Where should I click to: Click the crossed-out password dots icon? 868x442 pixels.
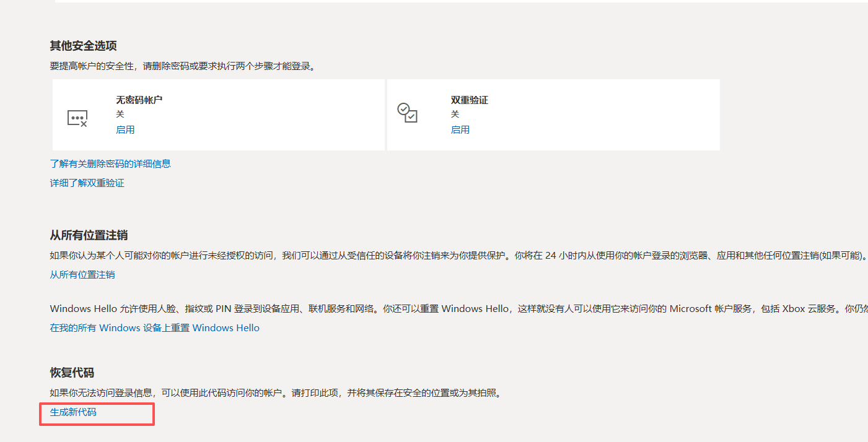coord(78,118)
